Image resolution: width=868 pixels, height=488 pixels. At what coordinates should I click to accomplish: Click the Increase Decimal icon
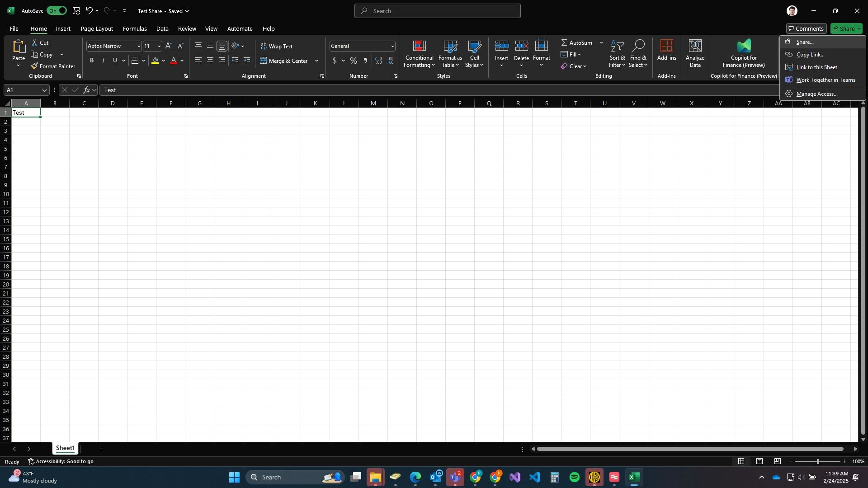(378, 61)
